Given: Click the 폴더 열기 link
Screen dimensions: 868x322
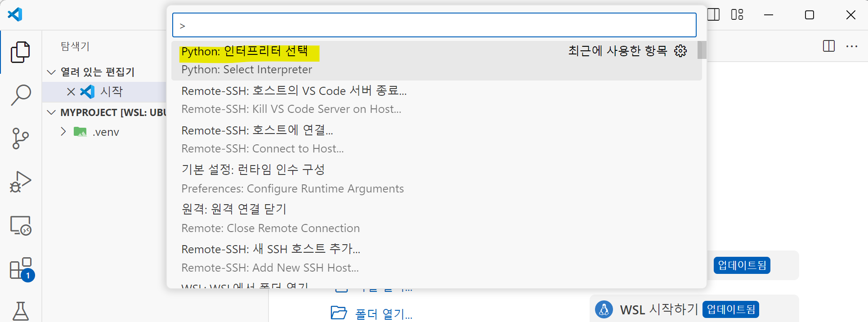Looking at the screenshot, I should pos(383,313).
